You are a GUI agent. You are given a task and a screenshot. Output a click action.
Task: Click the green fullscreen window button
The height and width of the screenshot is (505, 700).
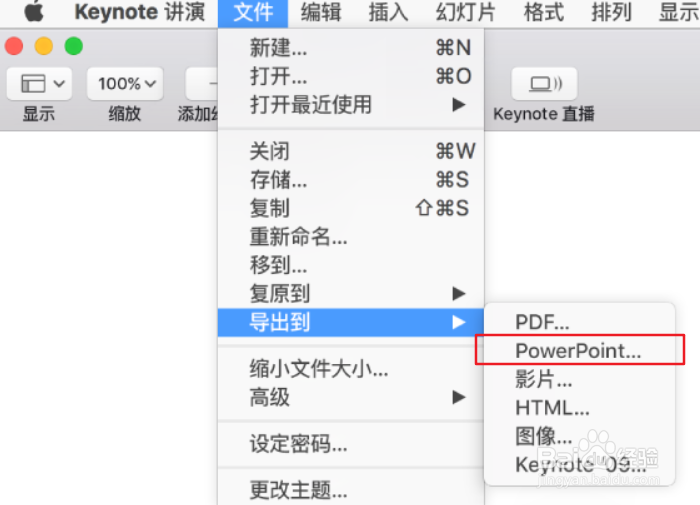click(x=74, y=46)
